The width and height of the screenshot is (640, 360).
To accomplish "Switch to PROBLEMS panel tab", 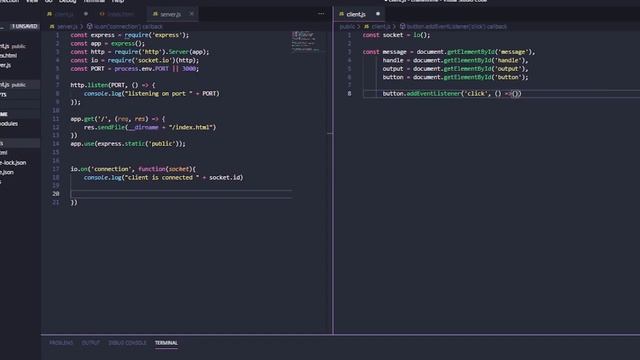I will (61, 343).
